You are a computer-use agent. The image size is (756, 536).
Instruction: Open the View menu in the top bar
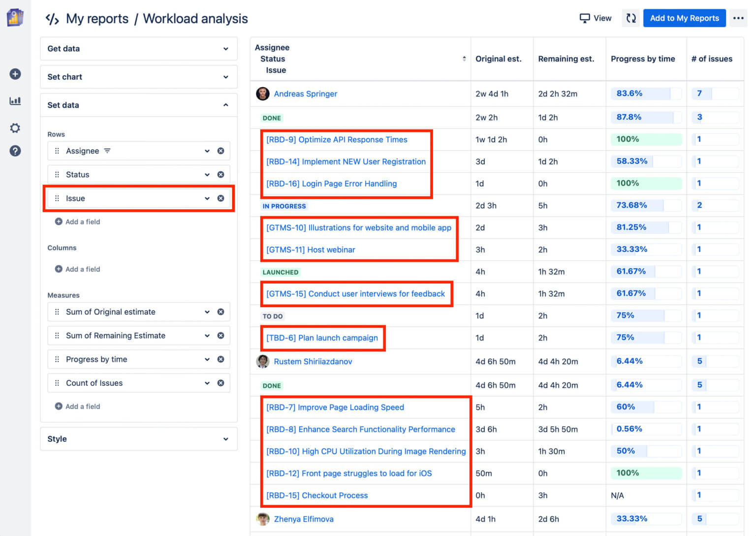coord(596,18)
